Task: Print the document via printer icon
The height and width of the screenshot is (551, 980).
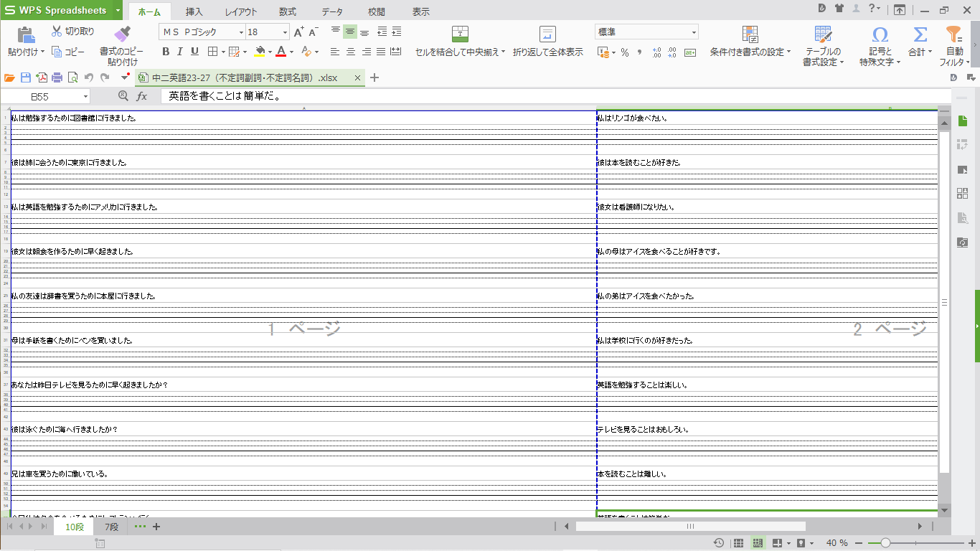Action: (x=57, y=77)
